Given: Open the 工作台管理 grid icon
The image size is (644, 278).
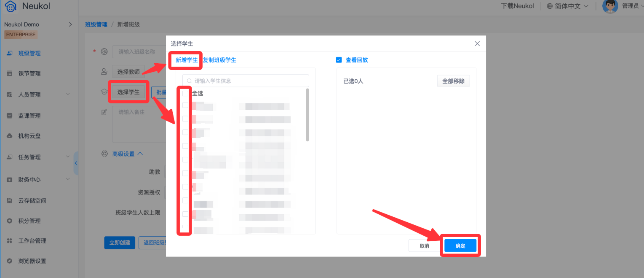Looking at the screenshot, I should (9, 241).
